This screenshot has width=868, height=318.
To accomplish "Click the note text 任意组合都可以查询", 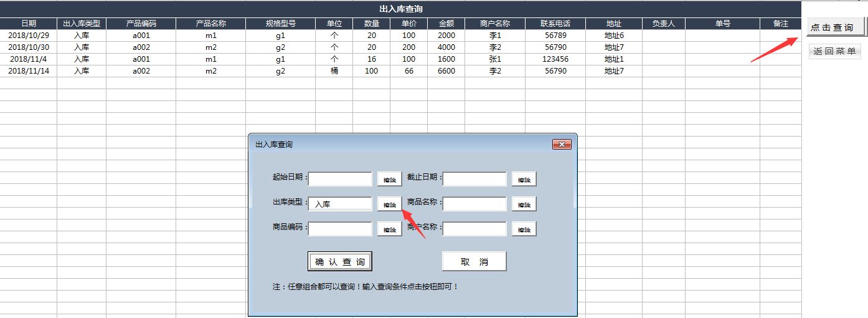I will (x=323, y=287).
